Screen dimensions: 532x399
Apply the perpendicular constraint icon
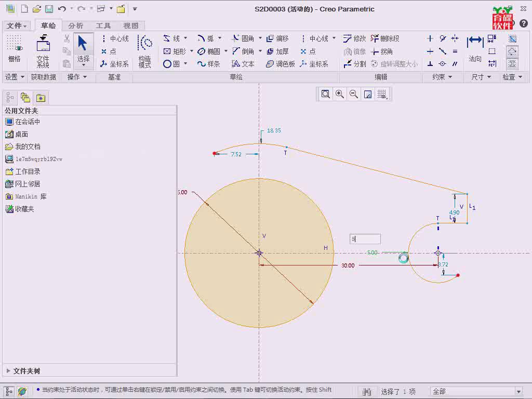coord(430,64)
